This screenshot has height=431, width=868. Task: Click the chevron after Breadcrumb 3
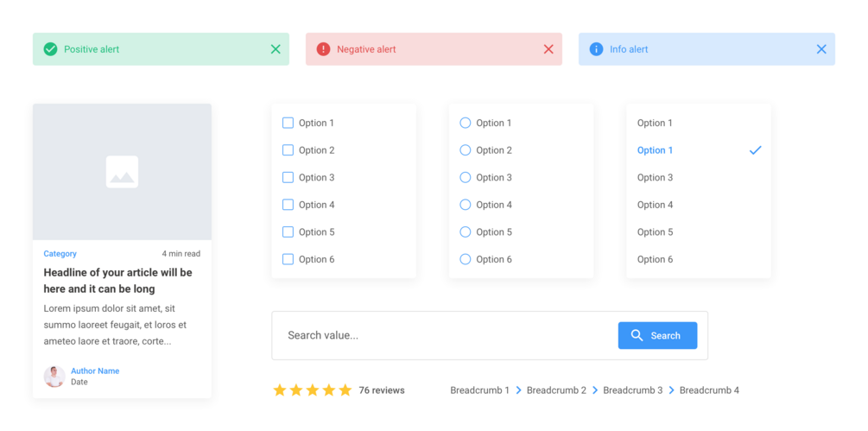pyautogui.click(x=671, y=390)
